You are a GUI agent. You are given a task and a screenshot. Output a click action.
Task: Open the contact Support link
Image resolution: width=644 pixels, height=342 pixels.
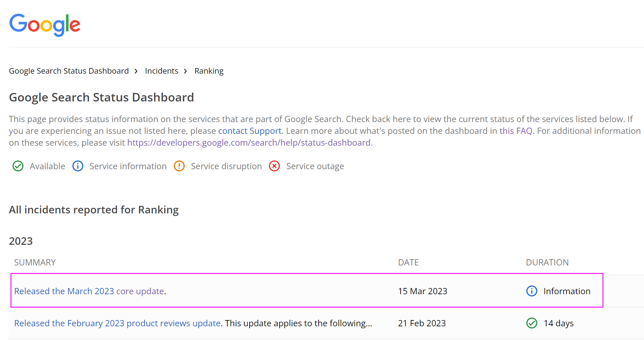pyautogui.click(x=250, y=131)
